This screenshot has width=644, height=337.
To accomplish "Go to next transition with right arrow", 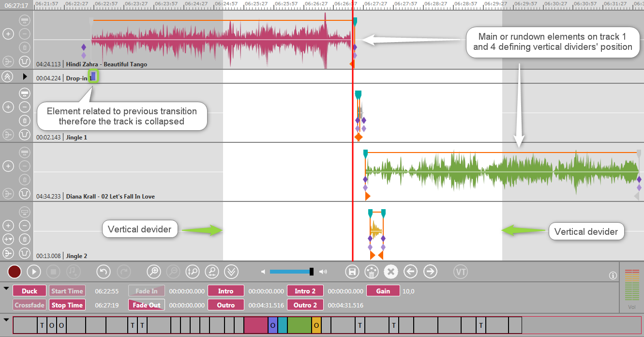I will tap(430, 272).
